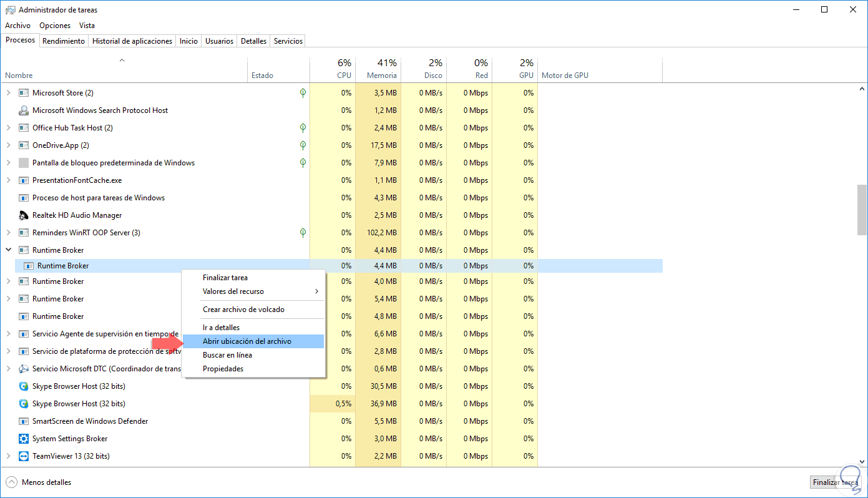Viewport: 868px width, 498px height.
Task: Switch to the Historial de aplicaciones tab
Action: (x=132, y=41)
